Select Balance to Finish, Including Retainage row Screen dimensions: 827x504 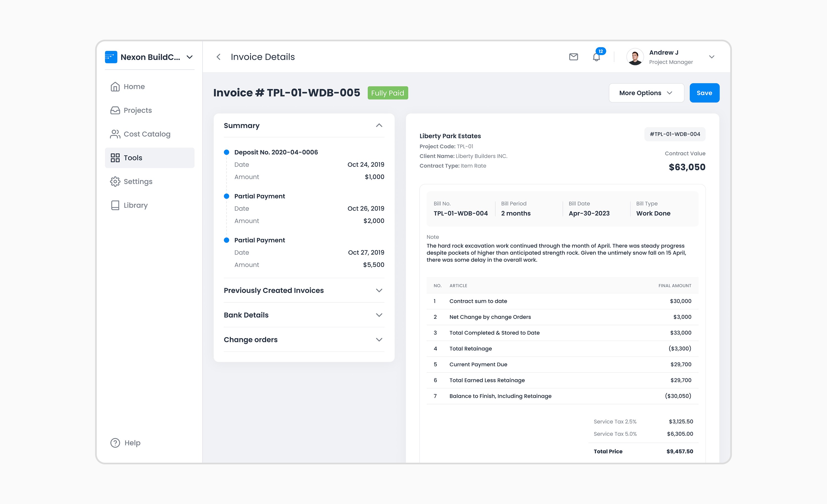point(563,396)
